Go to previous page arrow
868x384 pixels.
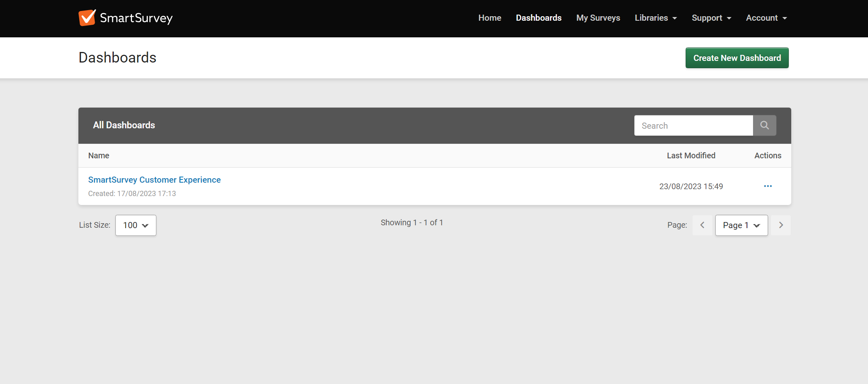click(702, 225)
